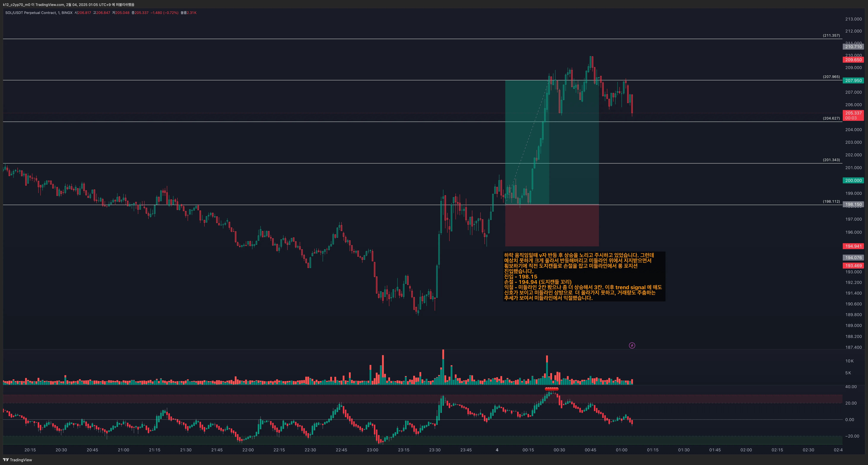This screenshot has height=465, width=868.
Task: Click the 187.400 price scale label
Action: [x=853, y=347]
